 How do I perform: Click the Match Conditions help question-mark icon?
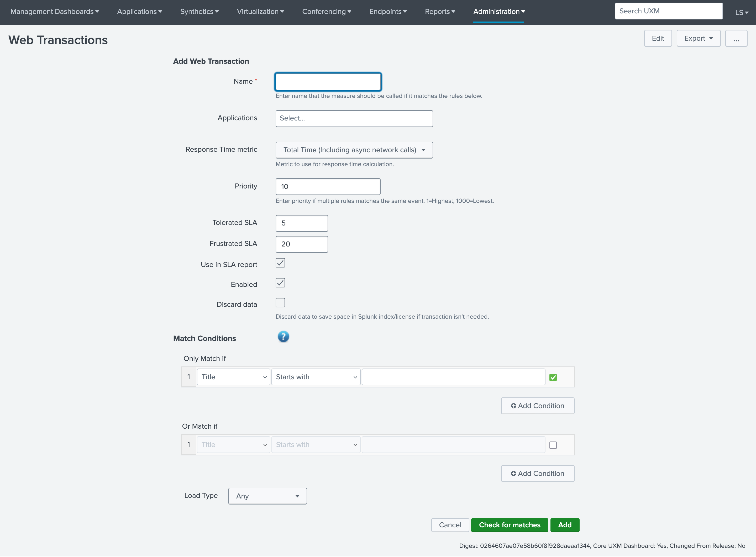tap(283, 337)
